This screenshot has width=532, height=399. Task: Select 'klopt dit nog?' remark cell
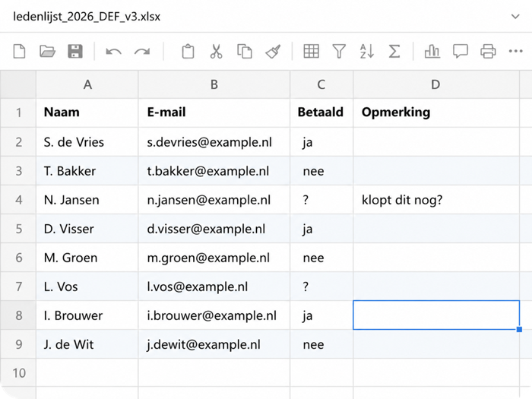[x=436, y=199]
